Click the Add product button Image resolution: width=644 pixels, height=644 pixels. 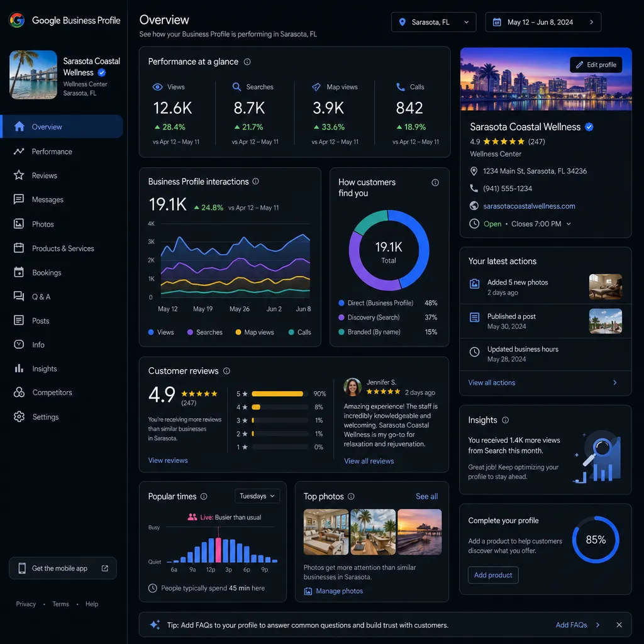point(493,575)
